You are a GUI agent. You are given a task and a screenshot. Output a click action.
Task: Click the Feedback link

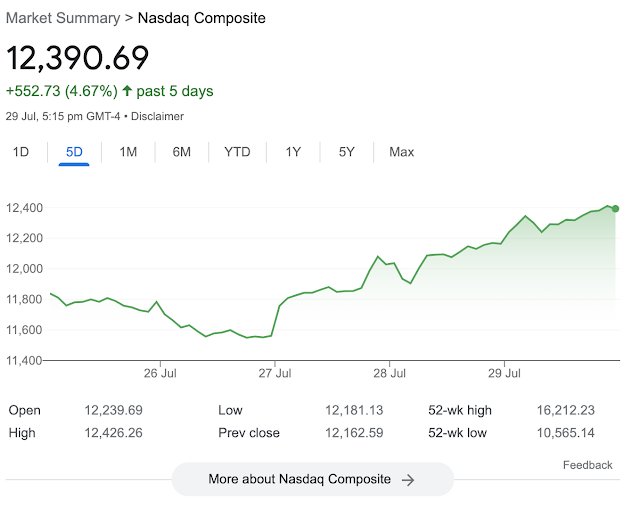tap(587, 465)
